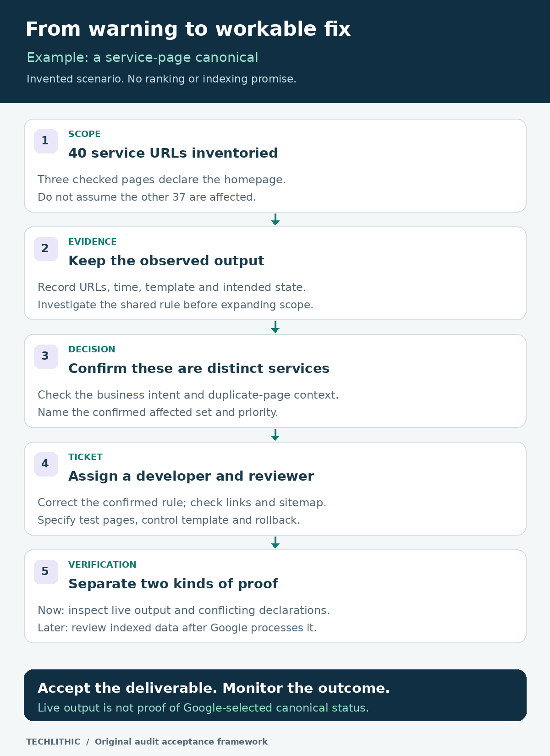
Task: Click 'Correct the confirmed rule; check links and sitemap.'
Action: coord(182,503)
